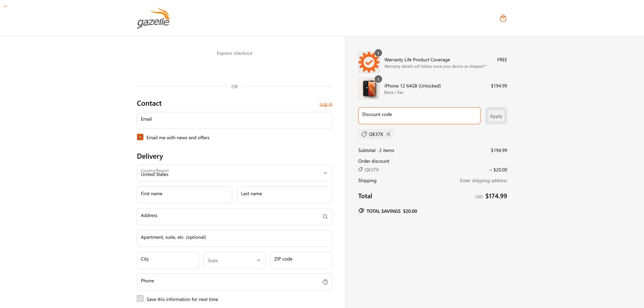Focus the Apartment, suite, etc. field

click(x=234, y=239)
